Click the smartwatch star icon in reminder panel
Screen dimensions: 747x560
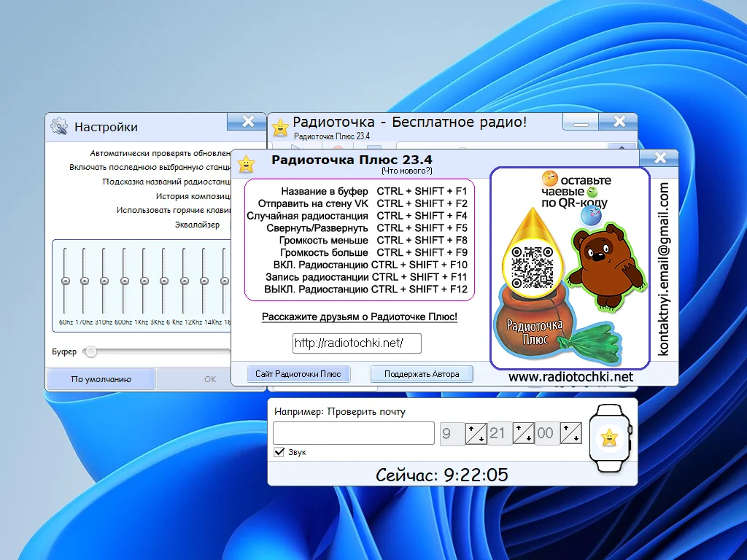coord(609,437)
